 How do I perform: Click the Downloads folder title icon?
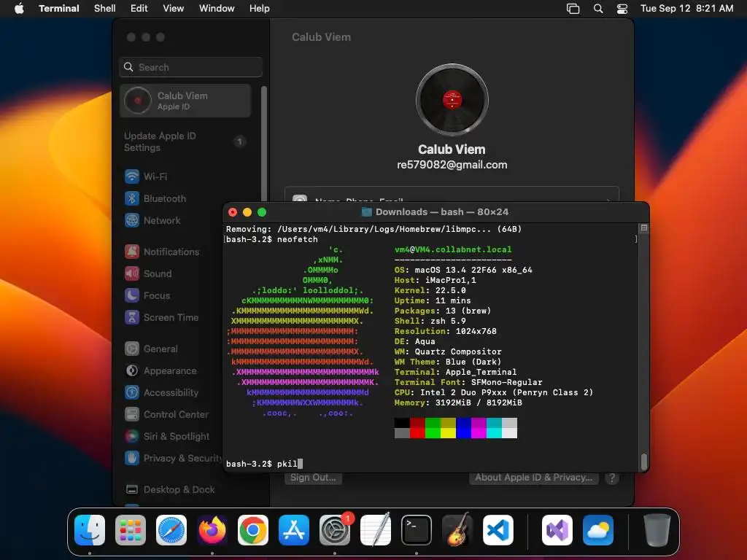366,212
